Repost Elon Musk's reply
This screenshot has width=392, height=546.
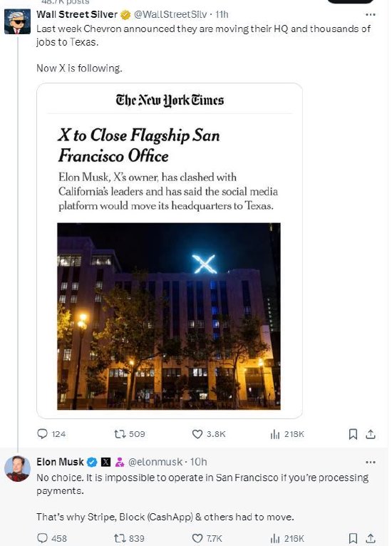click(x=129, y=538)
